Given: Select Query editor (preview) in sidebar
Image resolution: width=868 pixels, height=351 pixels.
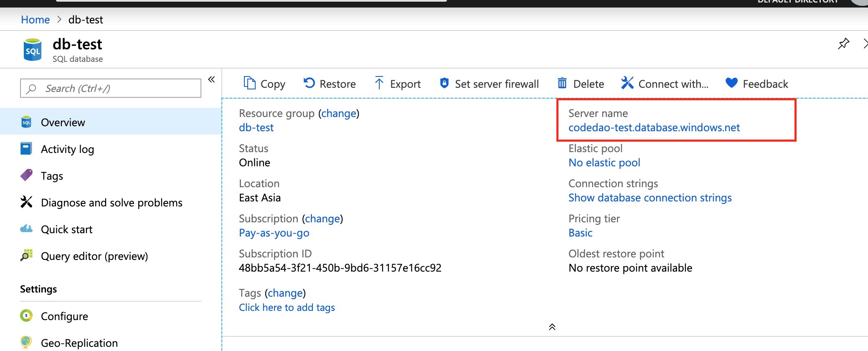Looking at the screenshot, I should 94,256.
